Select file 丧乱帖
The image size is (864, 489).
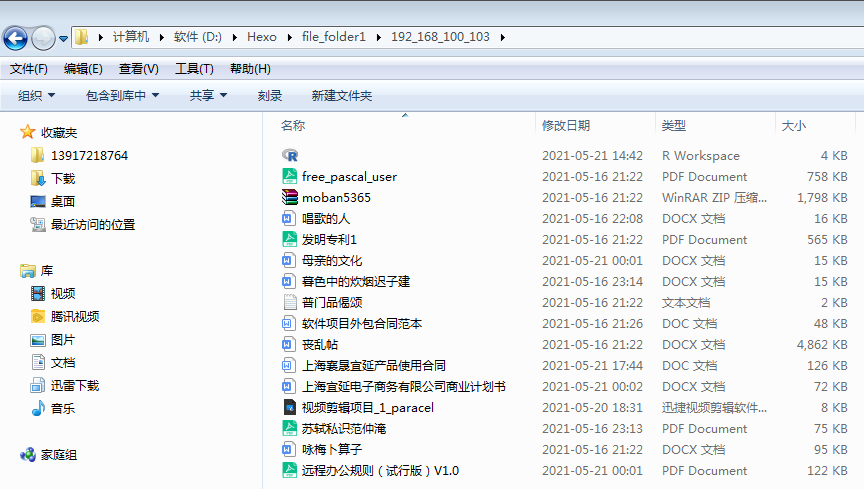[x=320, y=345]
